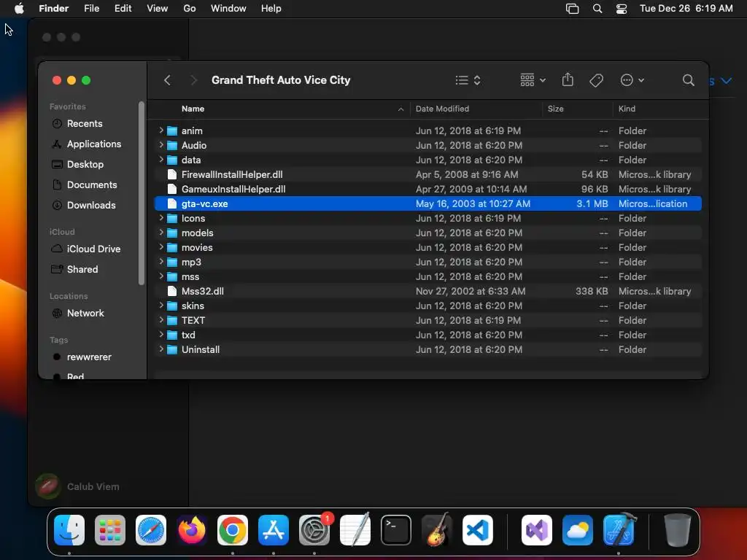This screenshot has width=747, height=560.
Task: Expand the Icons folder
Action: tap(161, 218)
